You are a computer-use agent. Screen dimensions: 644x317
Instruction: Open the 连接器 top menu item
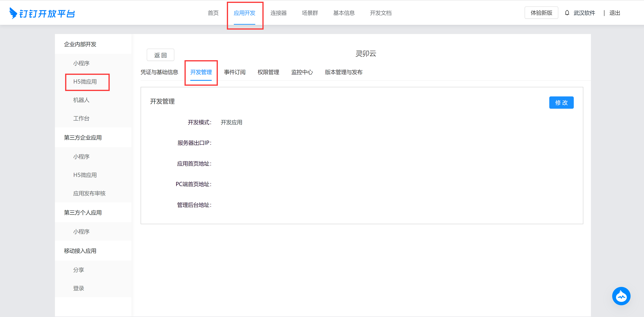(x=278, y=13)
